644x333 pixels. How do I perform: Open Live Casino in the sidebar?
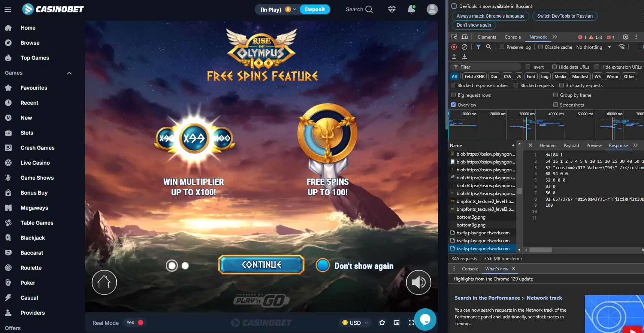35,163
